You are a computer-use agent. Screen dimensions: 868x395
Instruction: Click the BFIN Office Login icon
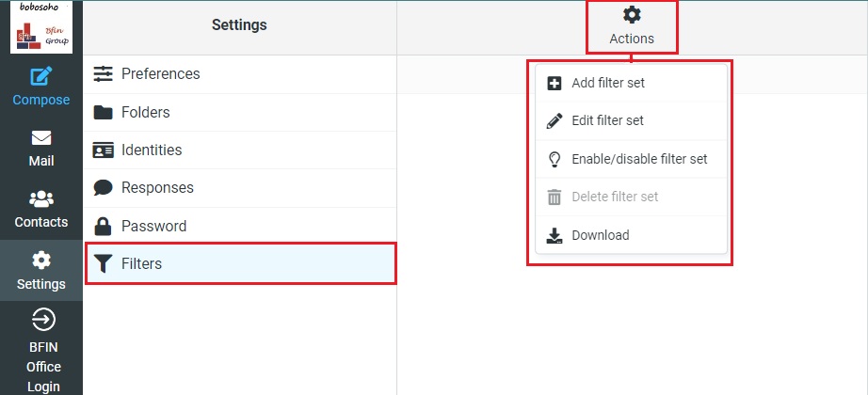pos(43,321)
